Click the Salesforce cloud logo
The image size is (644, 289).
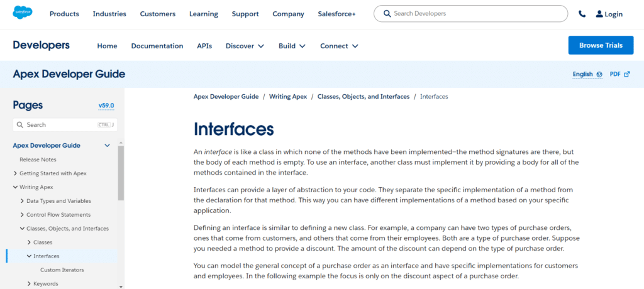click(x=23, y=13)
